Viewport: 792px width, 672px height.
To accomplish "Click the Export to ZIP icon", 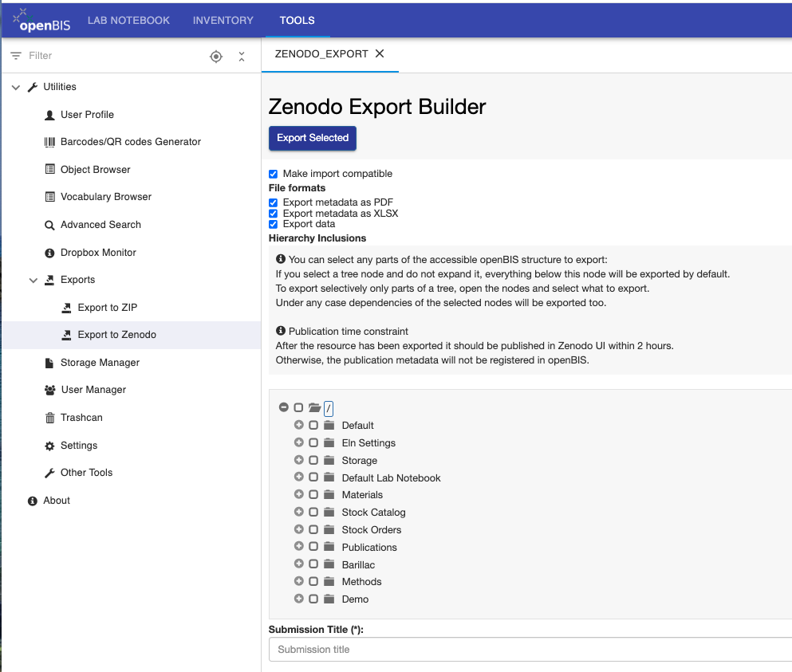I will tap(66, 308).
